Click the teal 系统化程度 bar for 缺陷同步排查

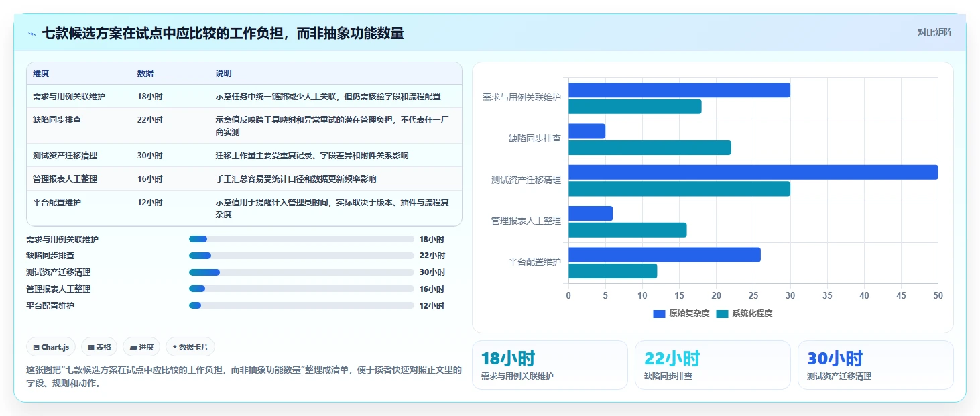[x=650, y=148]
